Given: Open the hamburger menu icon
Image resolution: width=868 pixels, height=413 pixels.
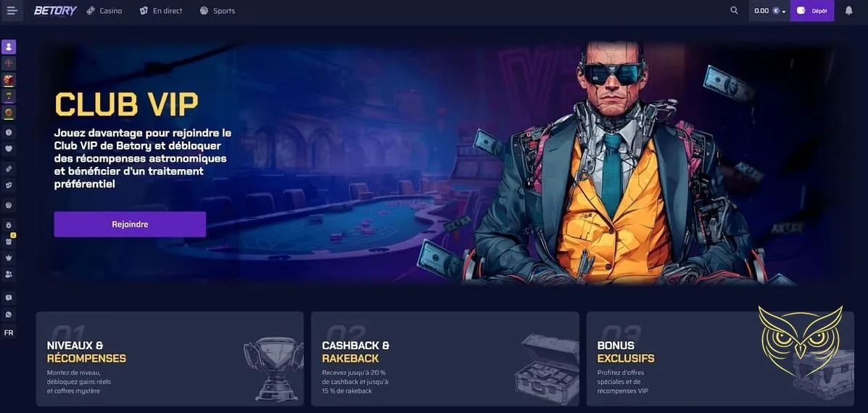Looking at the screenshot, I should (12, 11).
